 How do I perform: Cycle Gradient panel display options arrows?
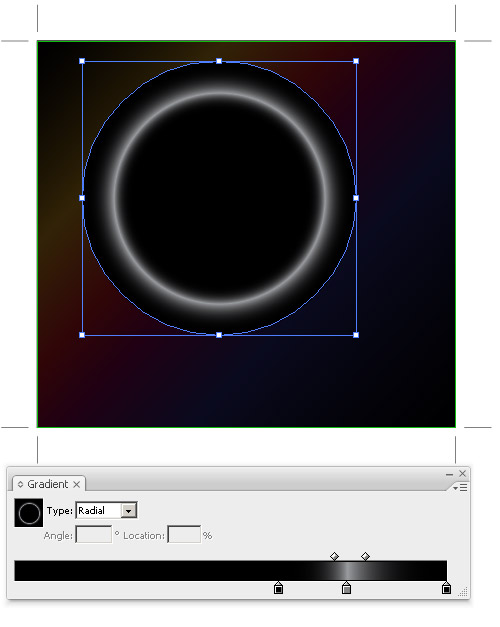coord(20,484)
